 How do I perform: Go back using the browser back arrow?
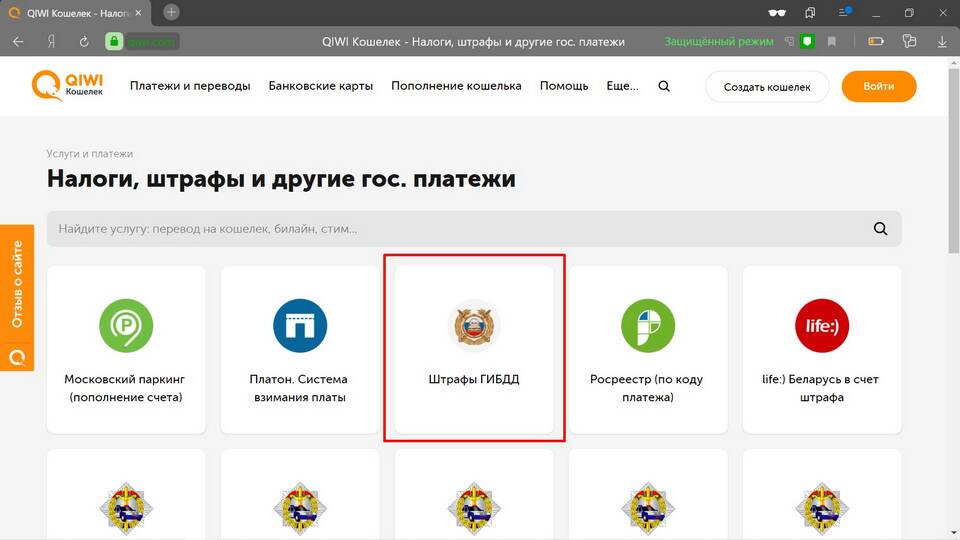tap(18, 42)
